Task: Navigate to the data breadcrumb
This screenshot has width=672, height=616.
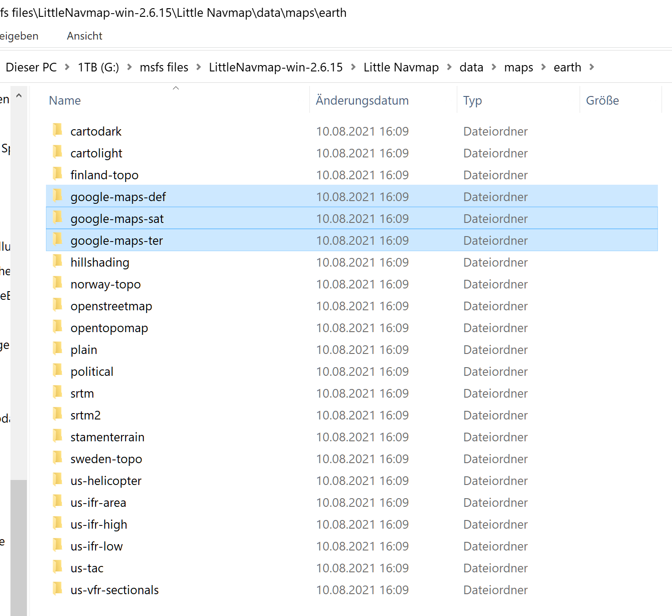Action: point(471,67)
